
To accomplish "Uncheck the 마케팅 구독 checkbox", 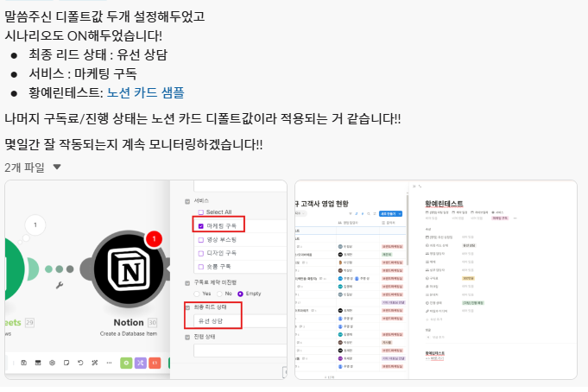I will [200, 226].
